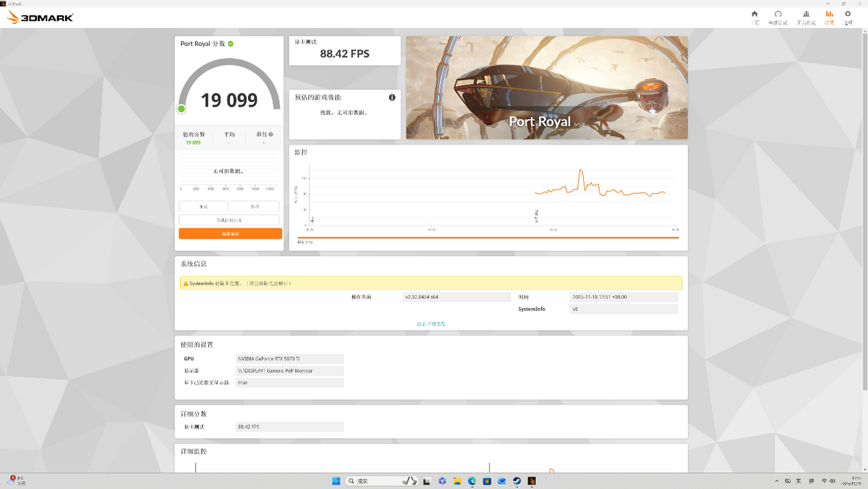The image size is (868, 489).
Task: Click the orange run again button
Action: [x=230, y=234]
